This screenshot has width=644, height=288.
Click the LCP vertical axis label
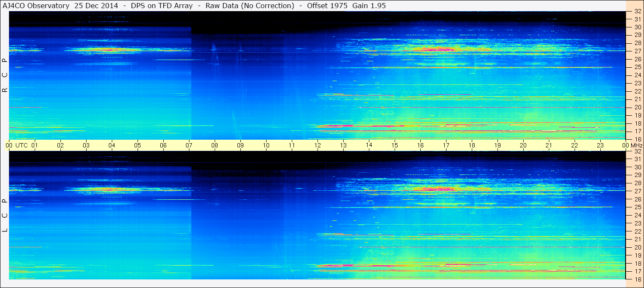pyautogui.click(x=5, y=216)
